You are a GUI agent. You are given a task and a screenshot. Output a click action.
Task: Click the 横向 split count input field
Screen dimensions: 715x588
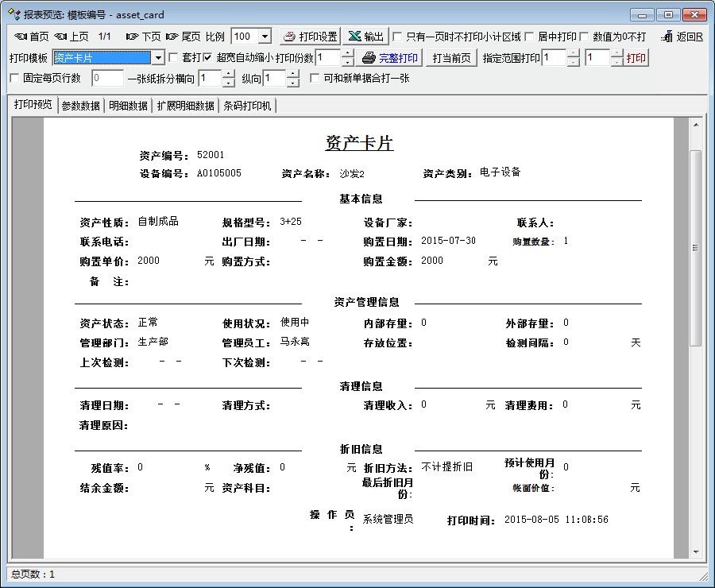(x=210, y=79)
